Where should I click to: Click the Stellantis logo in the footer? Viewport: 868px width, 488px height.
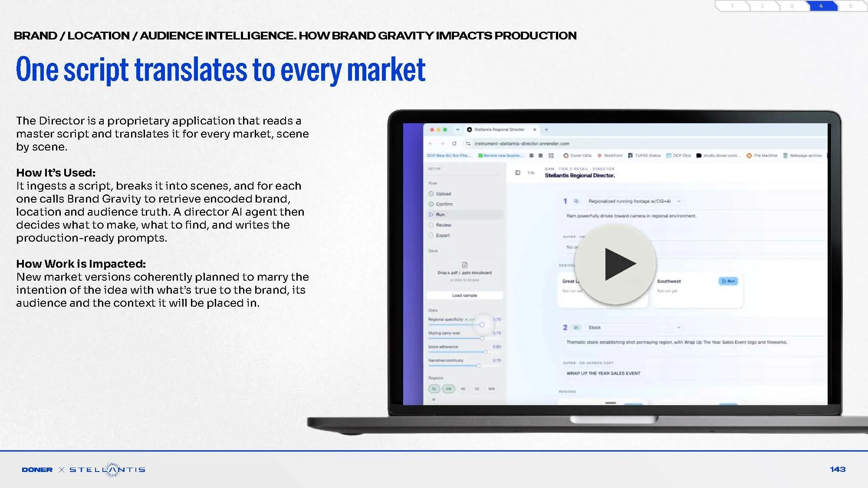tap(108, 470)
